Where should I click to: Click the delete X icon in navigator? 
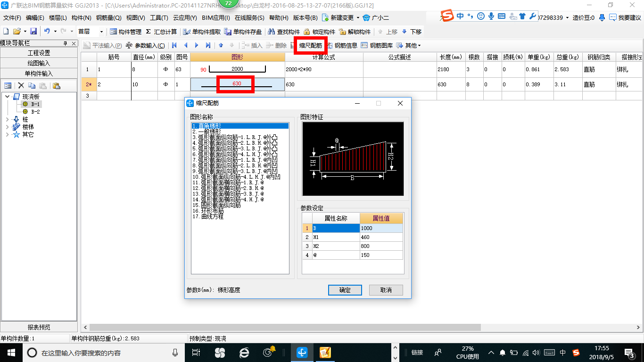click(21, 86)
